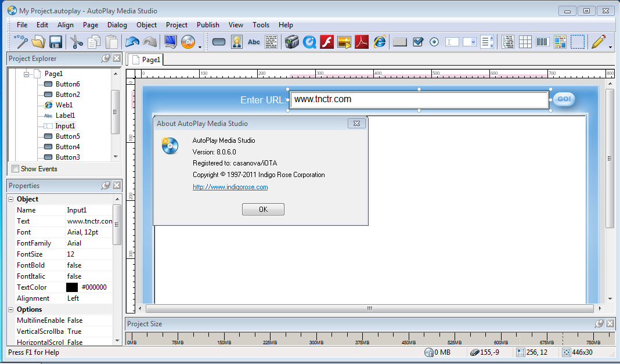Pin the Project Explorer panel
The width and height of the screenshot is (620, 364).
pos(106,59)
